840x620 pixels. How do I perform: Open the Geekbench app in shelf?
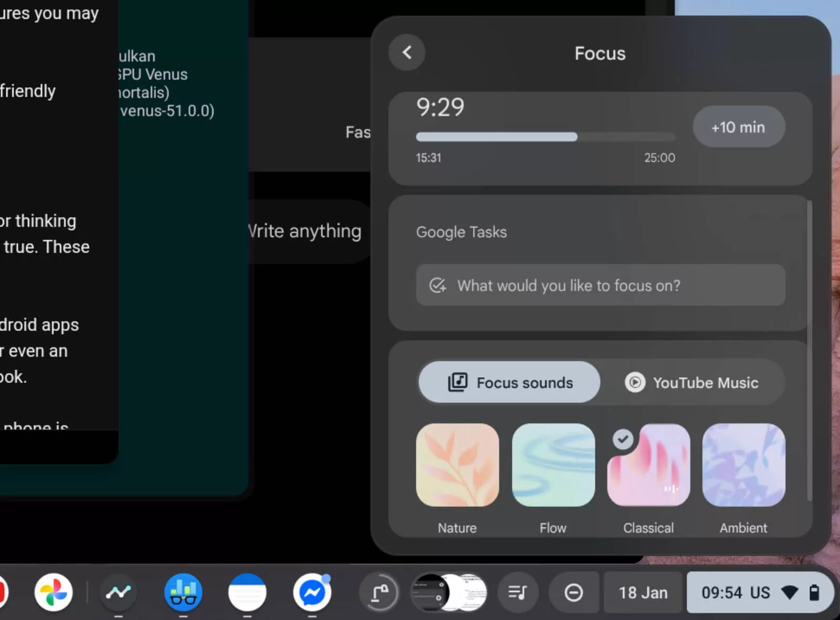[x=183, y=593]
